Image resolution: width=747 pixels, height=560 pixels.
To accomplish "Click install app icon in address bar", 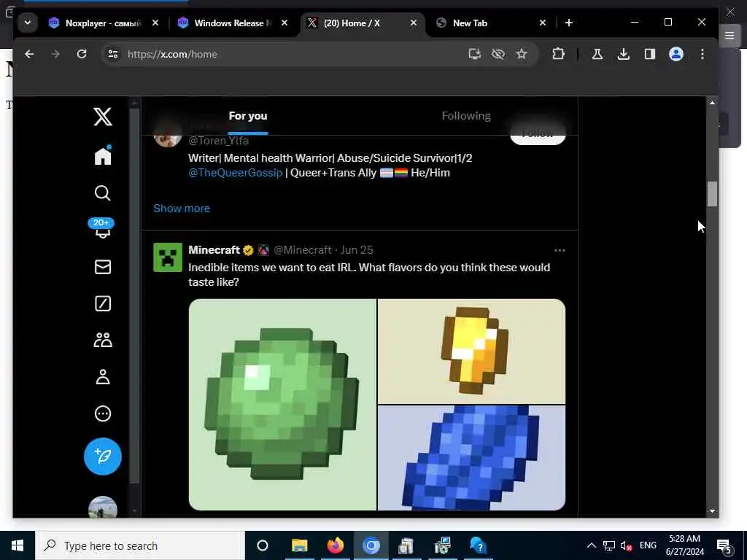I will (x=474, y=54).
